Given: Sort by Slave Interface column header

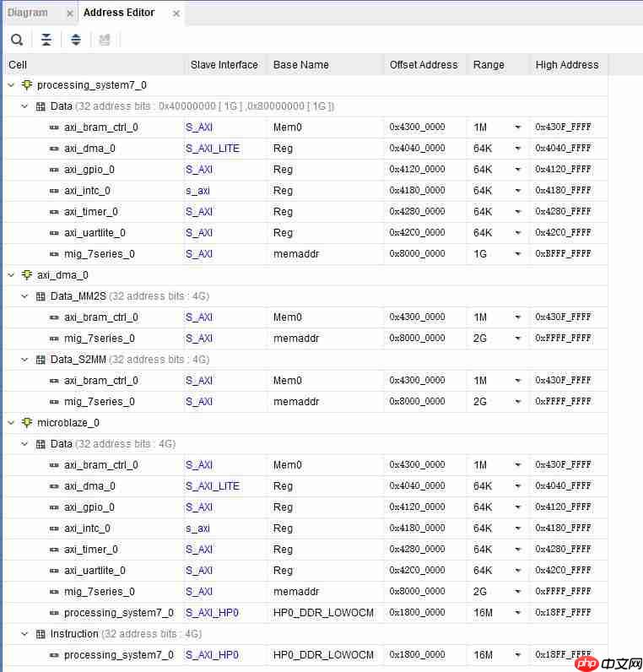Looking at the screenshot, I should point(224,65).
